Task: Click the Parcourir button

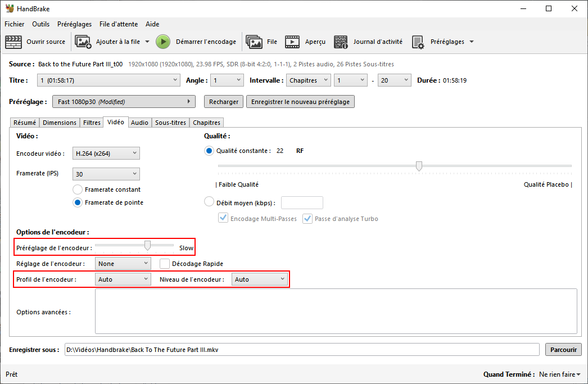Action: pos(563,350)
